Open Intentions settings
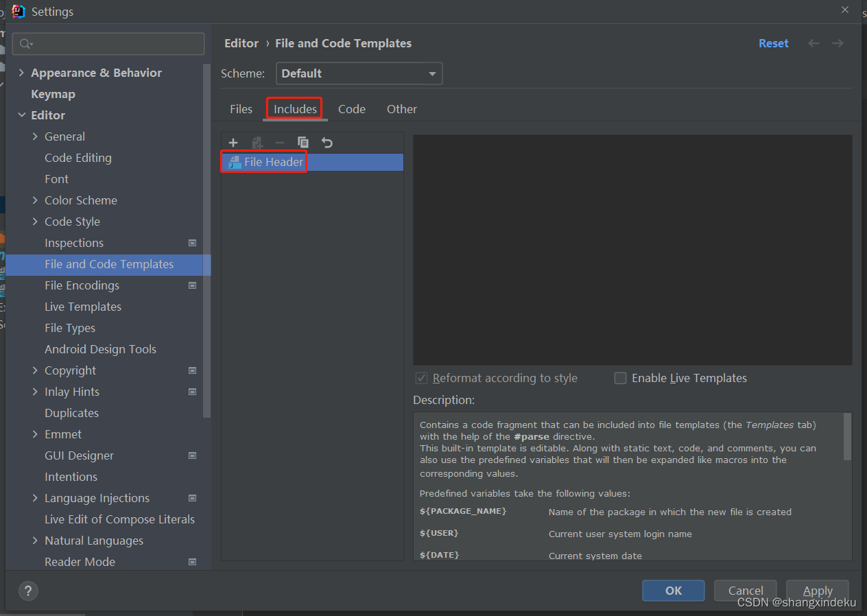The image size is (867, 616). 71,477
